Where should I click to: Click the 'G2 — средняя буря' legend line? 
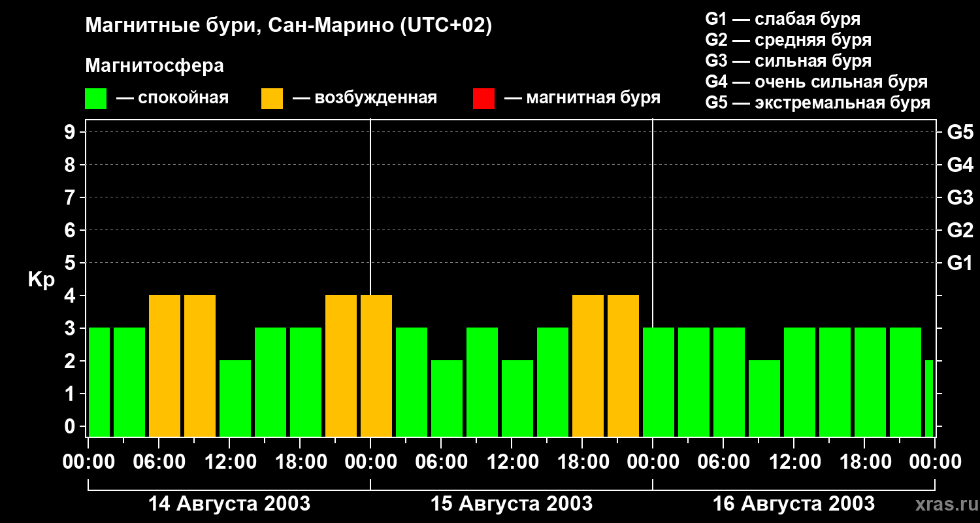tap(789, 39)
